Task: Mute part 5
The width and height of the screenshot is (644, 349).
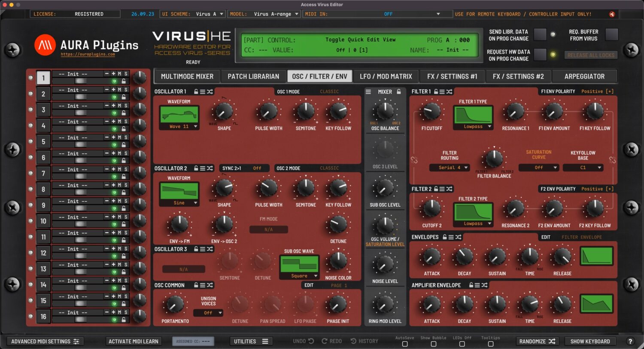Action: pos(119,138)
